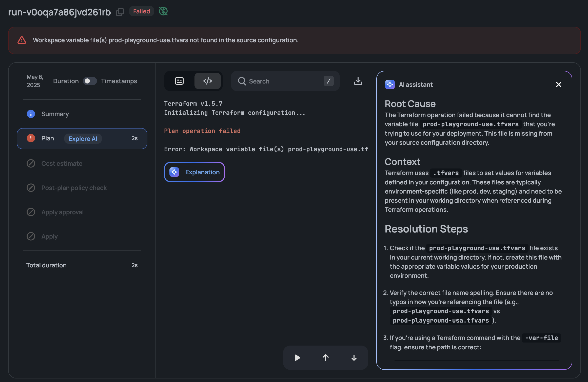Select the Cost estimate step
The width and height of the screenshot is (588, 382).
pyautogui.click(x=62, y=163)
